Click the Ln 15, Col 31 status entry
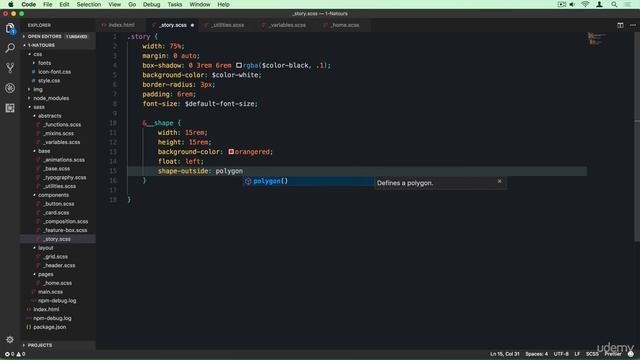Viewport: 640px width, 360px height. 504,354
